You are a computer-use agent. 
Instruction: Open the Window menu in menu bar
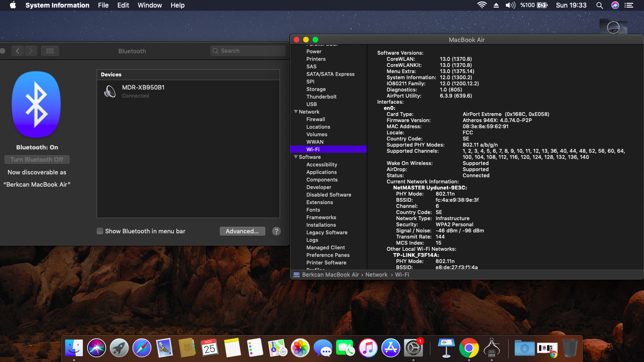(x=149, y=5)
